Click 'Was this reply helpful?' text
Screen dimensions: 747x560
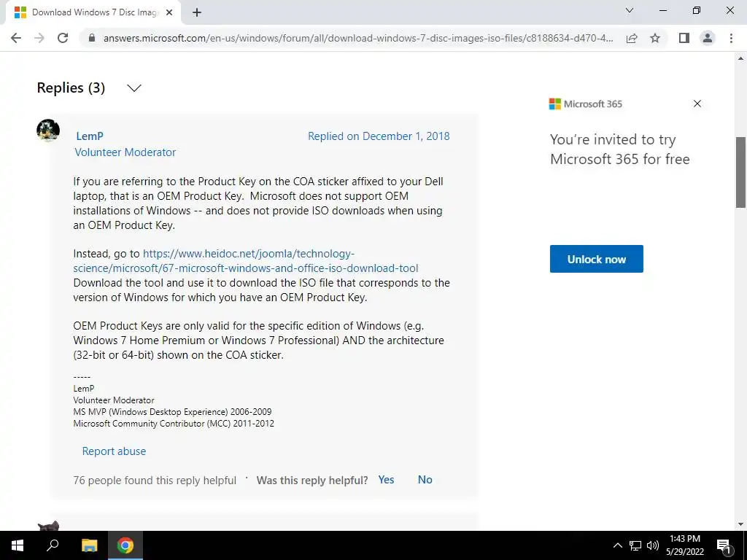tap(312, 481)
